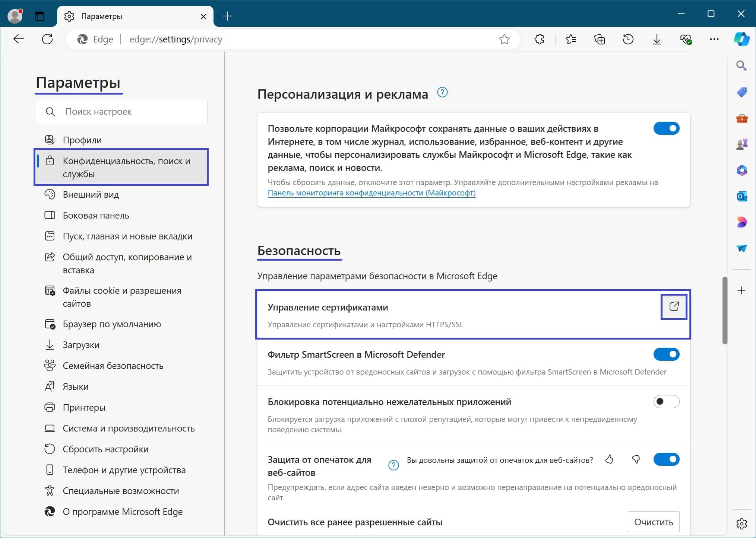The height and width of the screenshot is (538, 756).
Task: Open the Microsoft privacy dashboard link
Action: [371, 193]
